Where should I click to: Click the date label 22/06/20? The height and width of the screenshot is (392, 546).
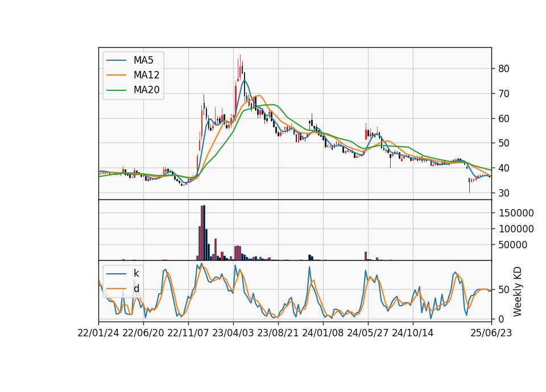point(143,333)
